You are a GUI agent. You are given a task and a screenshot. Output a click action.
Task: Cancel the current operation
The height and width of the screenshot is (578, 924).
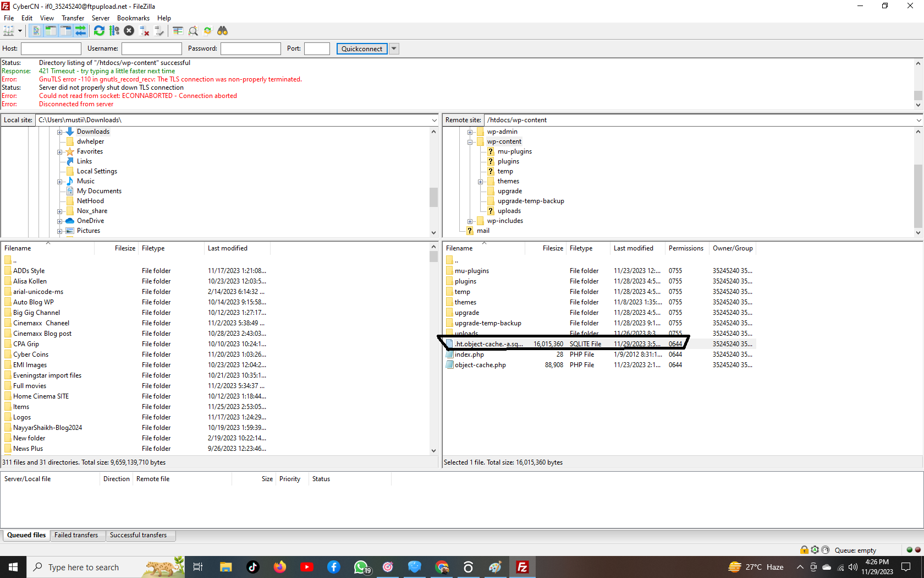click(129, 31)
